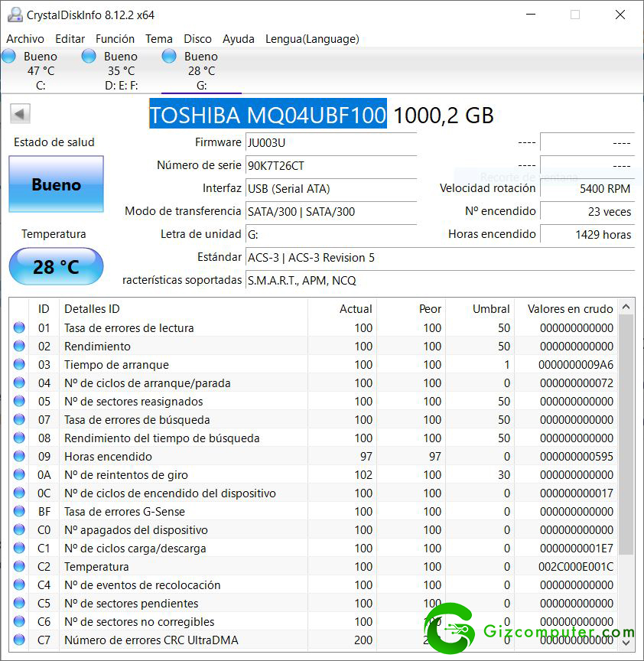
Task: Click the Bueno health status button
Action: (56, 184)
